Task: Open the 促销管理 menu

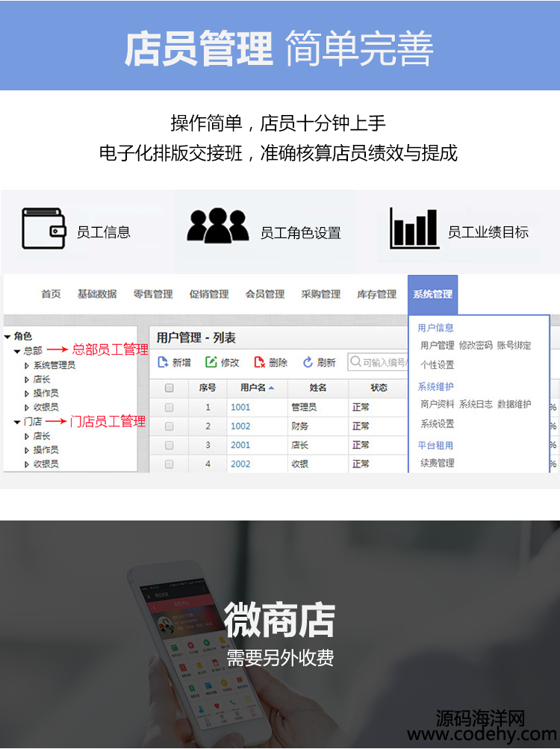Action: tap(209, 294)
